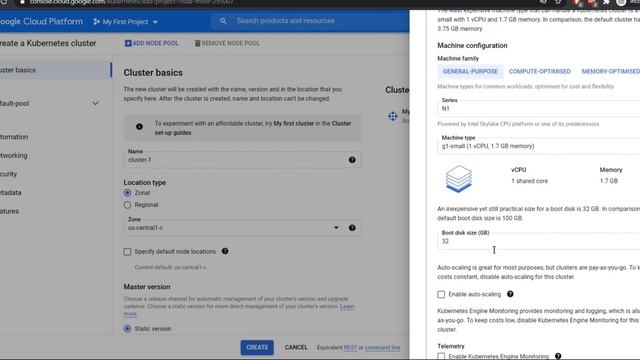Select the Static version radio button
Viewport: 640px width, 360px height.
click(127, 329)
